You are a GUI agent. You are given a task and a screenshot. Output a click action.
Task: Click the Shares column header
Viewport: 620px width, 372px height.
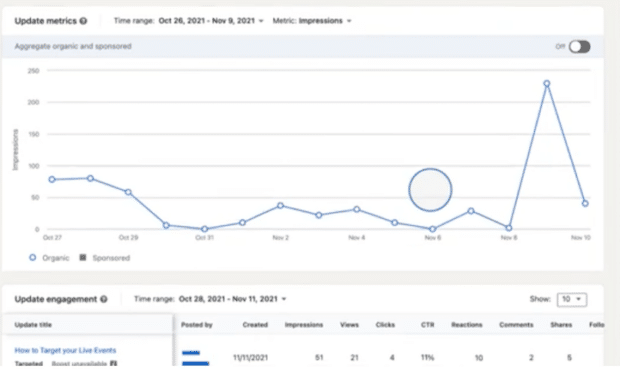point(561,325)
